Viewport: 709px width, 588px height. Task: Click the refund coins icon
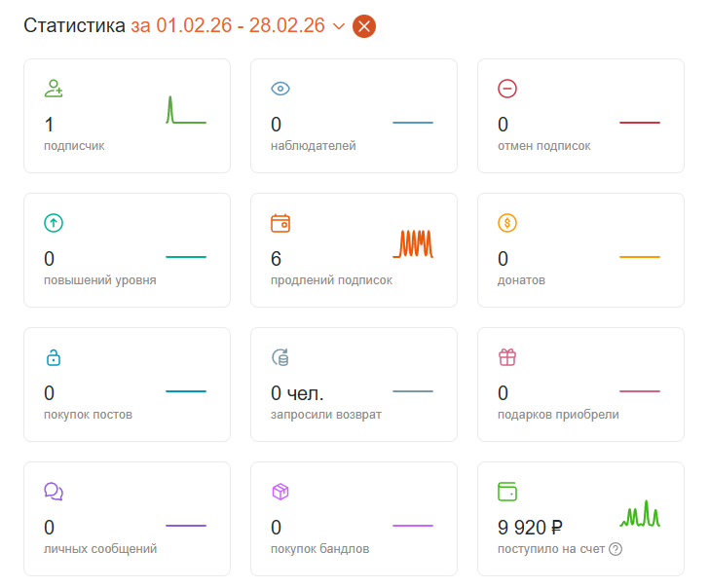pos(280,357)
